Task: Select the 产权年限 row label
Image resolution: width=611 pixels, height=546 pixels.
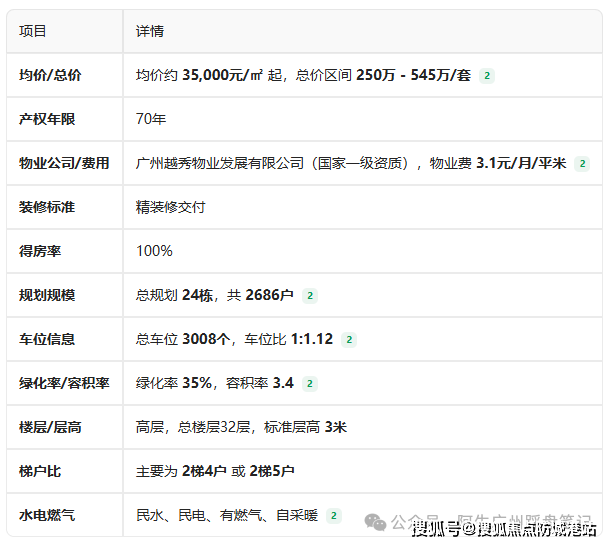Action: click(x=47, y=119)
